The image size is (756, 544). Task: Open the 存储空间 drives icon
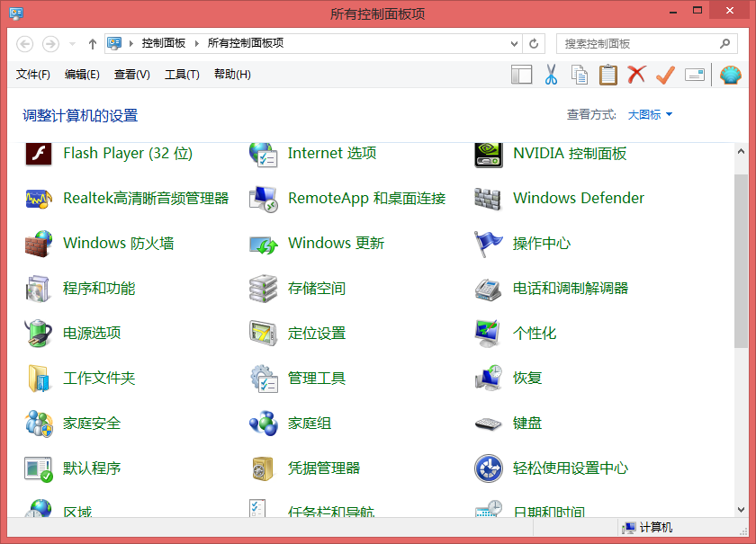pos(263,289)
